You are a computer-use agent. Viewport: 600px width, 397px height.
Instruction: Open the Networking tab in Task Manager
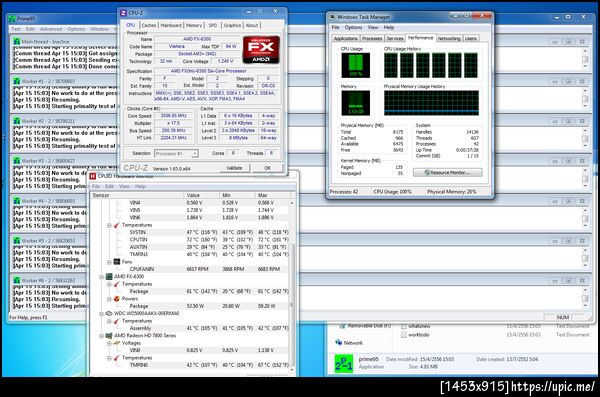(x=449, y=38)
